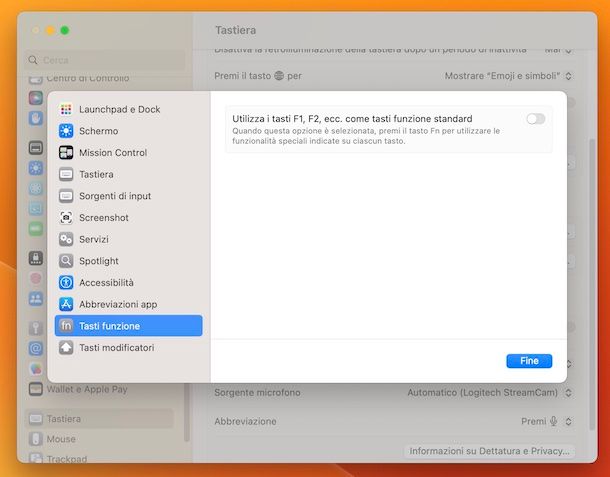This screenshot has height=477, width=610.
Task: Open the Abbreviazione Premi dropdown
Action: [x=546, y=421]
